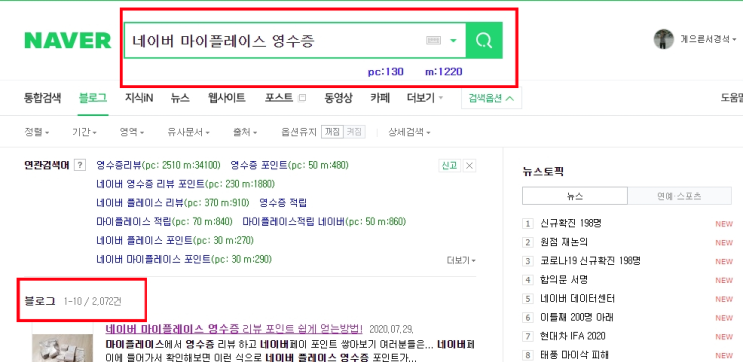Switch to the 카페 tab
The height and width of the screenshot is (362, 743).
click(x=380, y=98)
